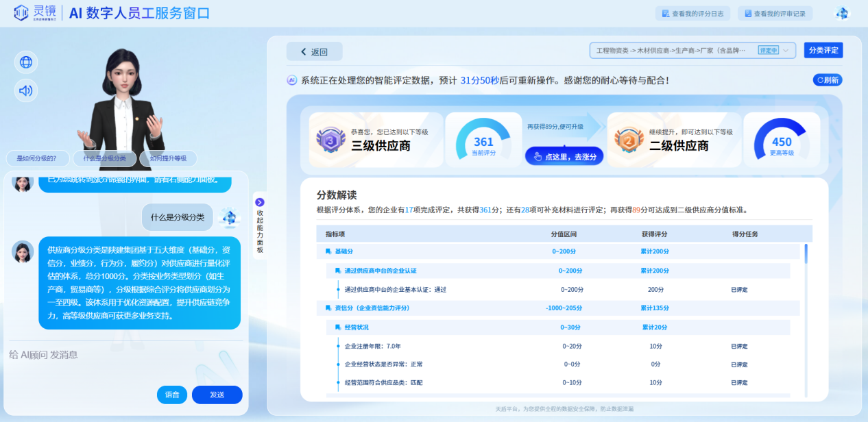Mute the avatar voice speaker icon

coord(26,90)
